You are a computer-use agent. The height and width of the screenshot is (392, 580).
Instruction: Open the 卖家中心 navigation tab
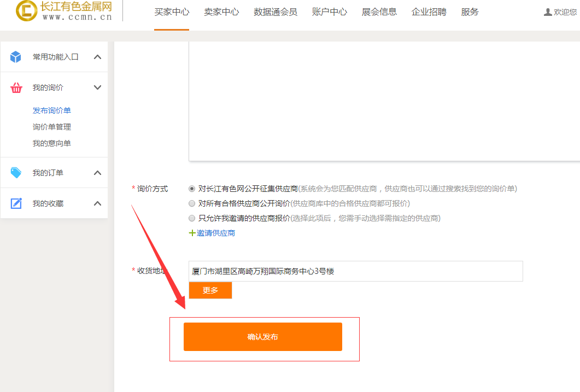(x=221, y=12)
